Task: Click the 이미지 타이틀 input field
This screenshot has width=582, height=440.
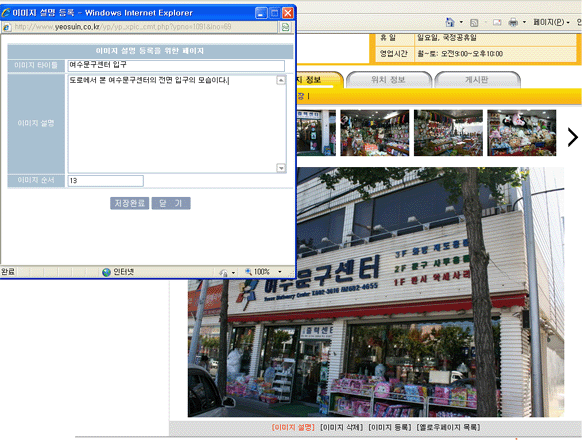Action: point(176,65)
